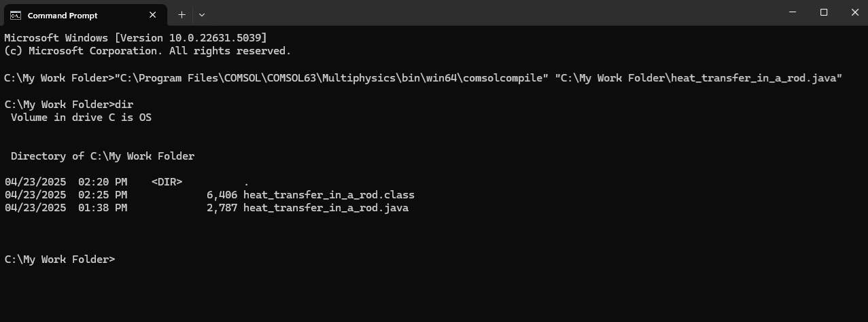The image size is (868, 322).
Task: Click the Volume in drive C line
Action: pos(81,118)
